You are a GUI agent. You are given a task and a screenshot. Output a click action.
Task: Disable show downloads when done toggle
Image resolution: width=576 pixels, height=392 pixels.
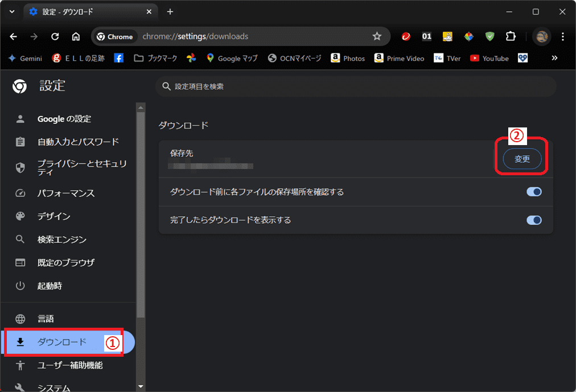point(534,220)
